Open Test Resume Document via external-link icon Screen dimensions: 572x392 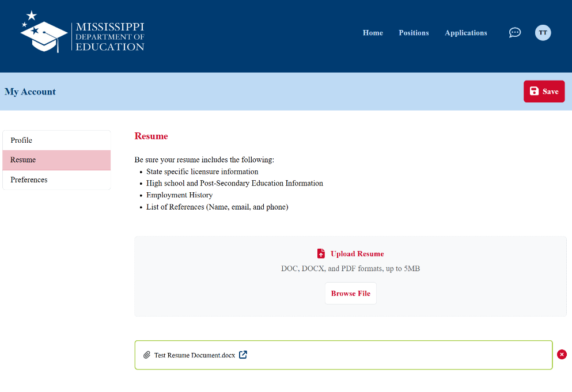click(x=243, y=355)
